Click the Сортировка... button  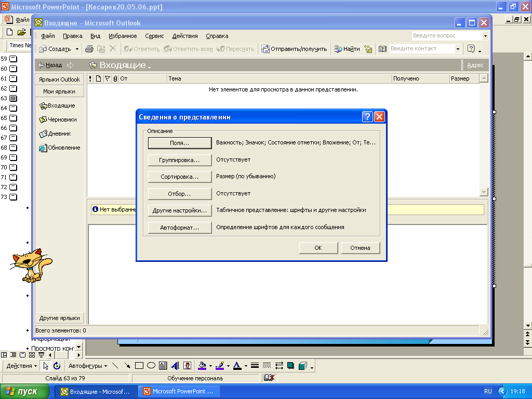click(180, 177)
